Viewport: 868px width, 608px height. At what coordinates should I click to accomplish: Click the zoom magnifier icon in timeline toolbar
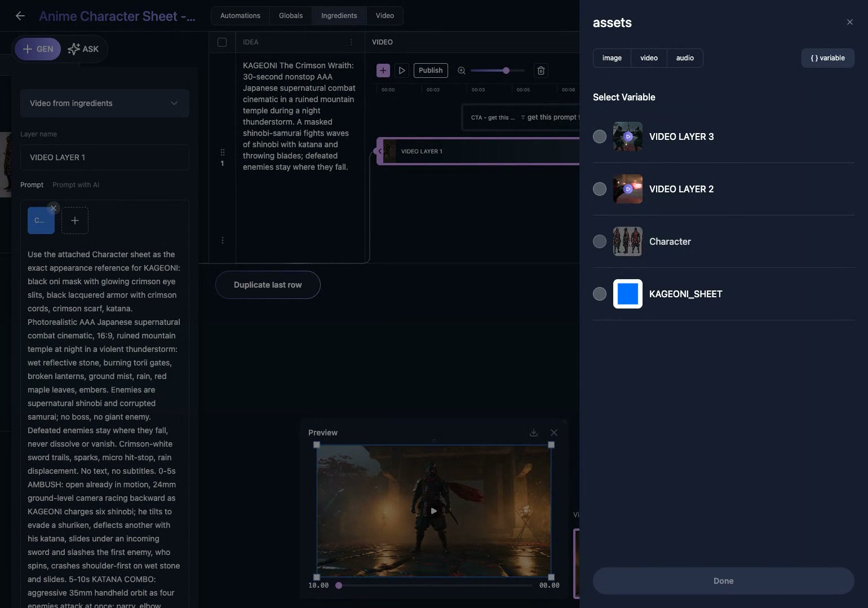[x=462, y=71]
